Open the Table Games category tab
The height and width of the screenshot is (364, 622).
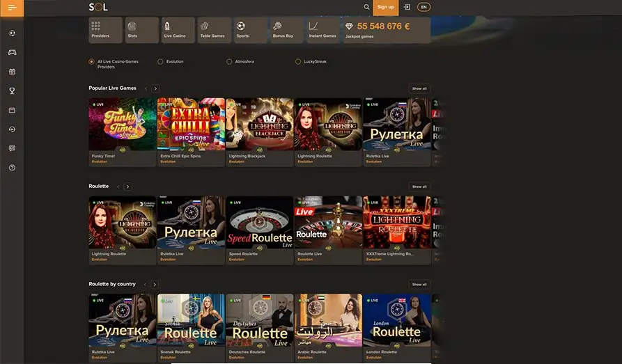coord(214,30)
